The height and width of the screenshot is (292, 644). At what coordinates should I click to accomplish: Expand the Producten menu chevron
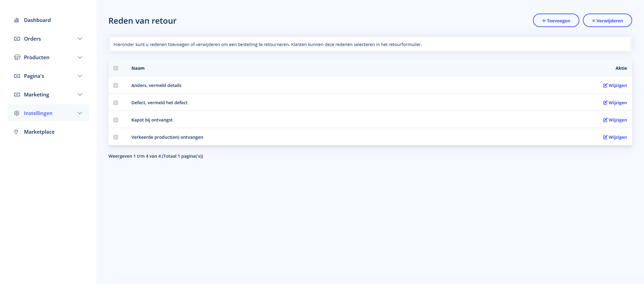pos(80,58)
